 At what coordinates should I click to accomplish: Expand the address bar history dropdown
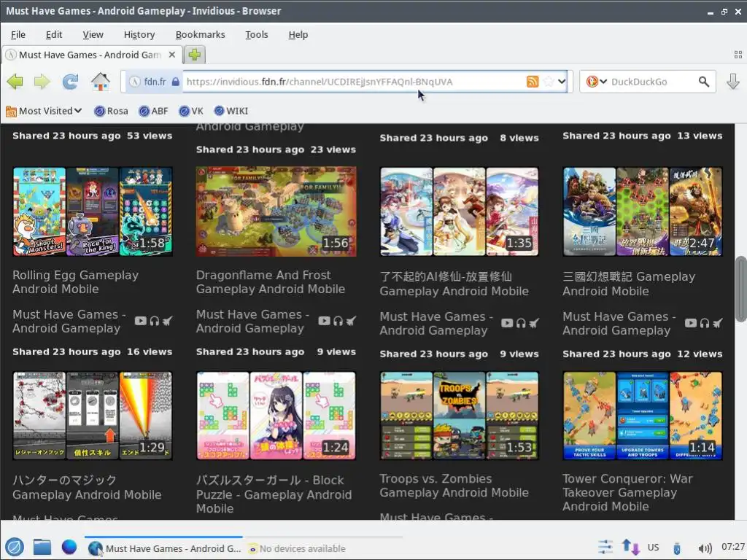click(562, 82)
